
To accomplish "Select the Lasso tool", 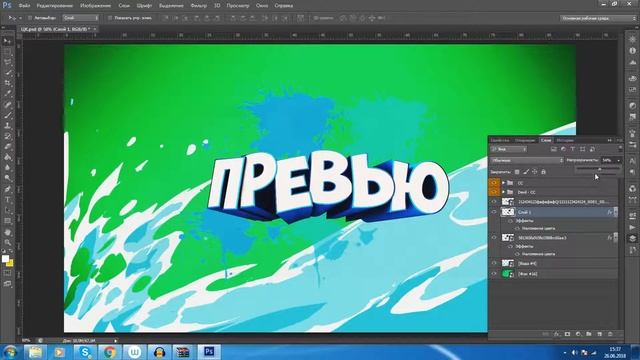I will pyautogui.click(x=7, y=62).
